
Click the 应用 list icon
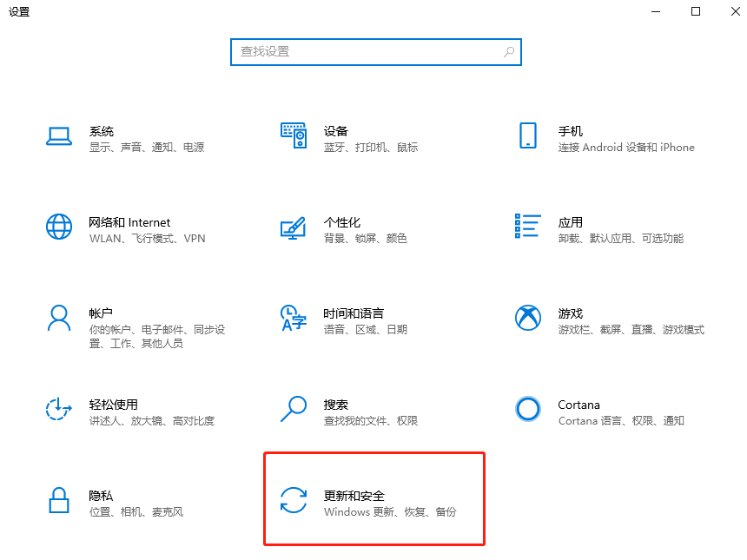tap(528, 227)
